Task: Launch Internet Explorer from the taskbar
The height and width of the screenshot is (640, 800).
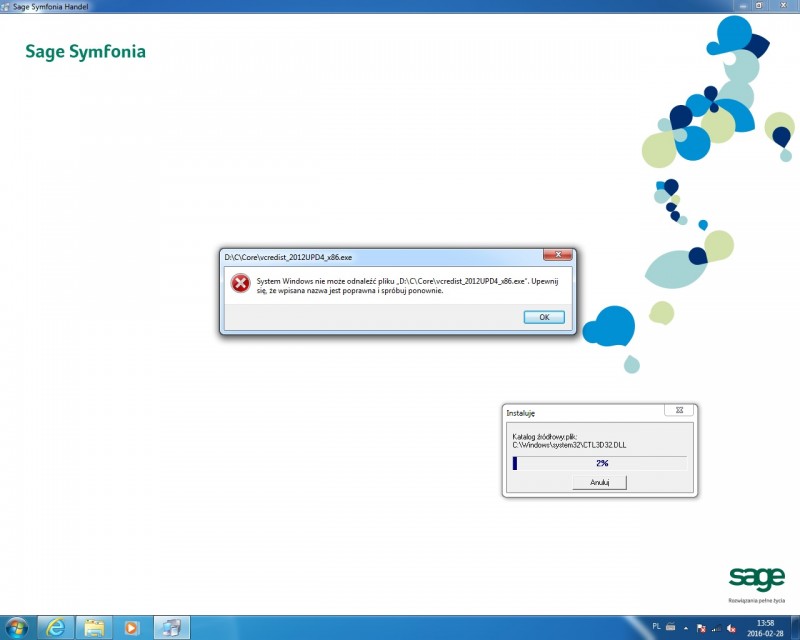Action: click(x=55, y=627)
